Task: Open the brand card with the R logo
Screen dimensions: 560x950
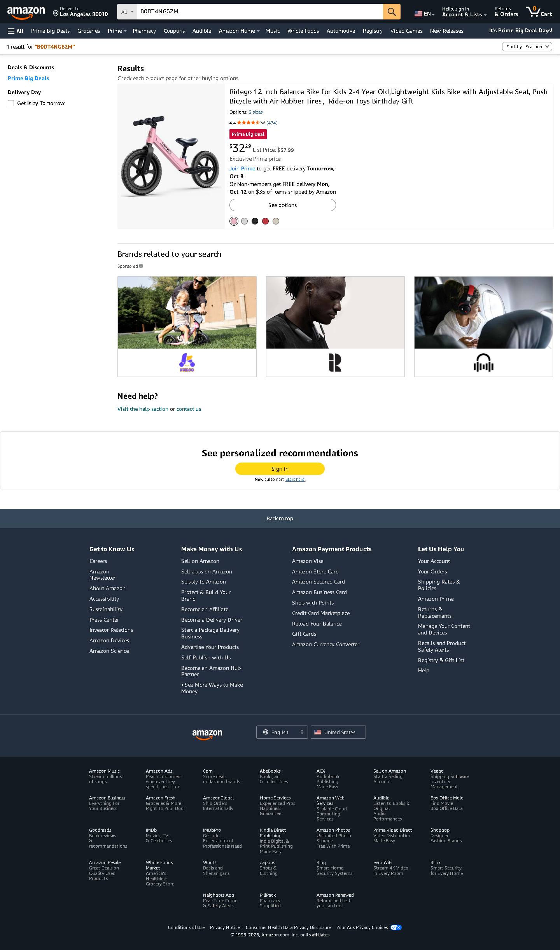Action: [335, 363]
